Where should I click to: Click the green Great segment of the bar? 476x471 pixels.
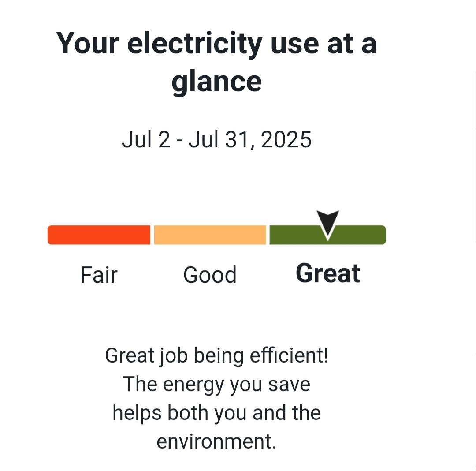click(x=327, y=235)
